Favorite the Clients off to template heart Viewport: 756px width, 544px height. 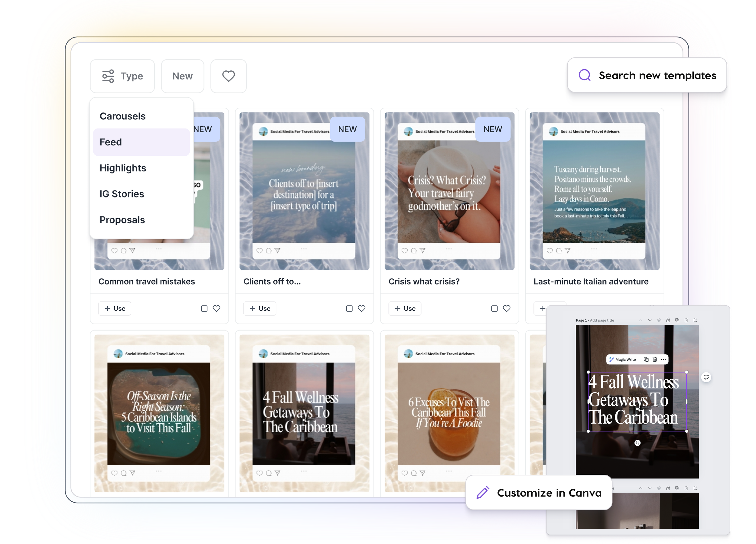click(361, 308)
